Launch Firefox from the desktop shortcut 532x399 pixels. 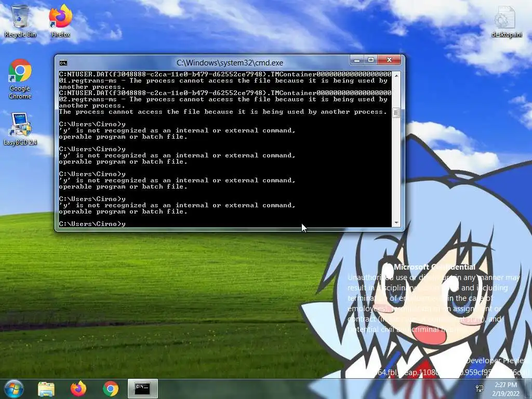[x=60, y=20]
